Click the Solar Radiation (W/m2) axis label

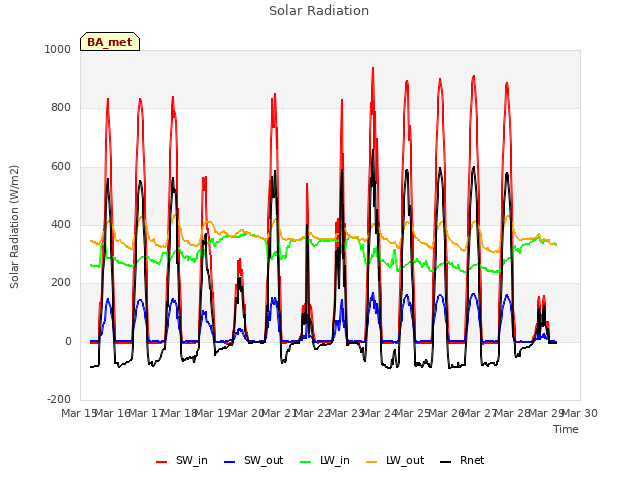(14, 227)
